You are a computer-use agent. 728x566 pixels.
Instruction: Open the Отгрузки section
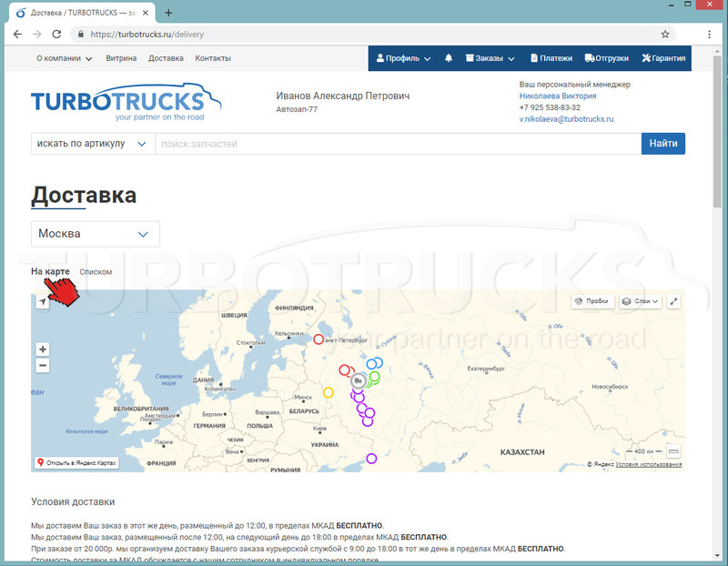coord(606,58)
